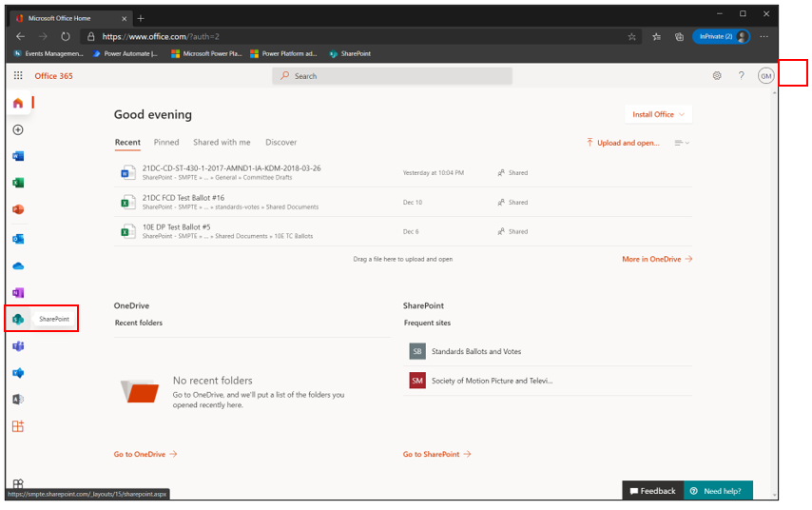Open the list view options dropdown

point(681,143)
